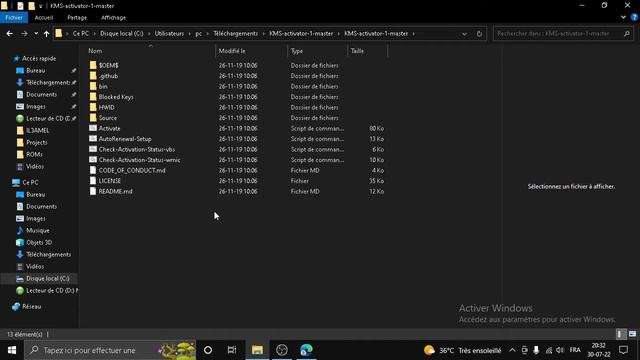Open the ILDAMEL folder in sidebar
Image resolution: width=640 pixels, height=360 pixels.
tap(38, 131)
